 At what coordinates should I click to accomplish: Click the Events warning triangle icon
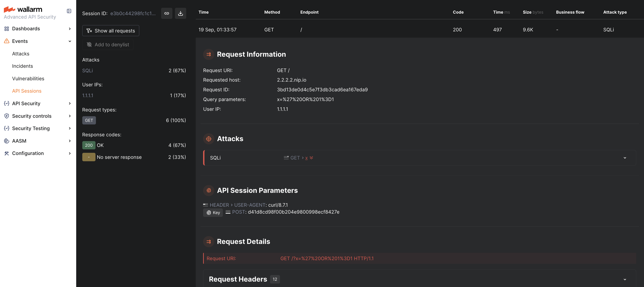point(6,41)
